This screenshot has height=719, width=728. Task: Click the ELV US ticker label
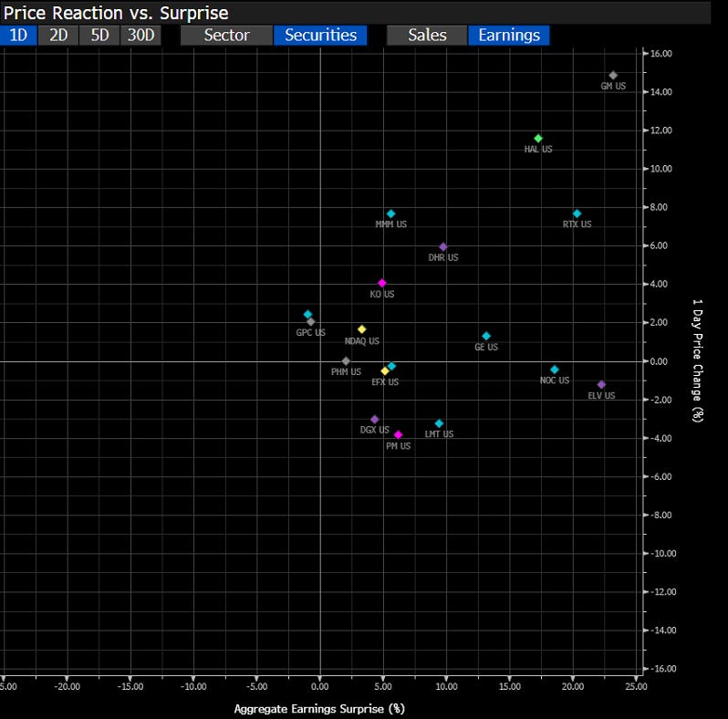coord(601,395)
